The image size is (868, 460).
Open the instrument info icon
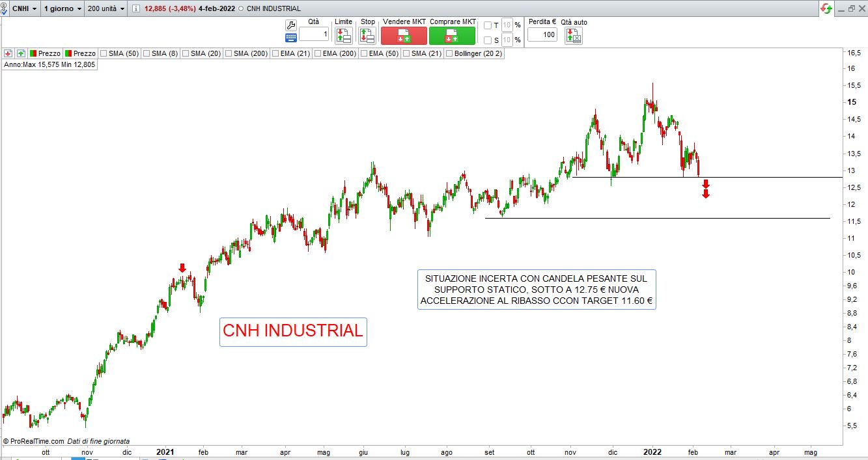click(x=135, y=8)
